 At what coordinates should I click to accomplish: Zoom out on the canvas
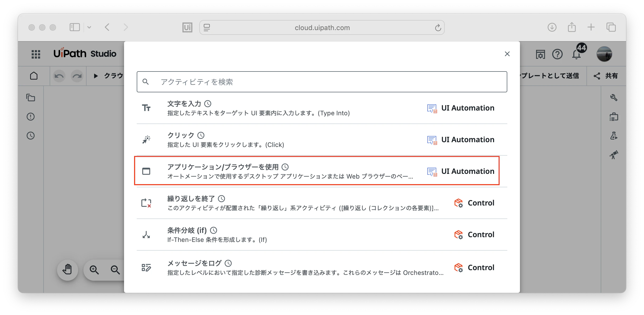(x=115, y=270)
